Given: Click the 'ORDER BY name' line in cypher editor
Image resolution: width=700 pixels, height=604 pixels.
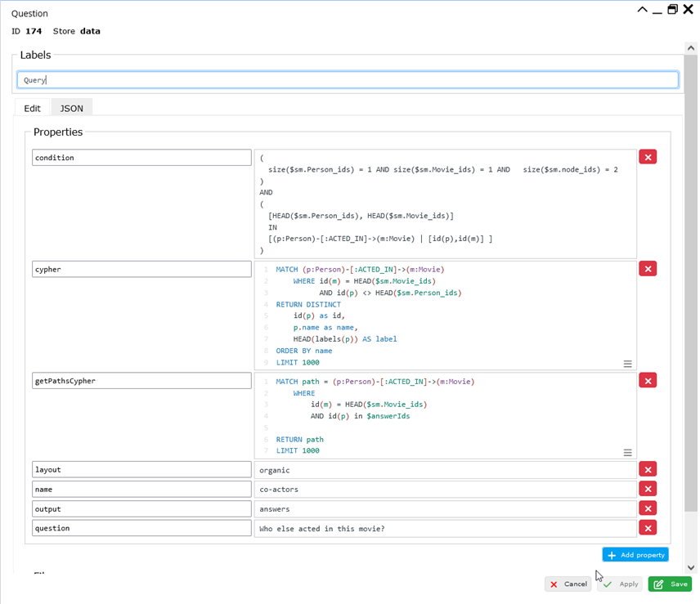Looking at the screenshot, I should pyautogui.click(x=304, y=351).
